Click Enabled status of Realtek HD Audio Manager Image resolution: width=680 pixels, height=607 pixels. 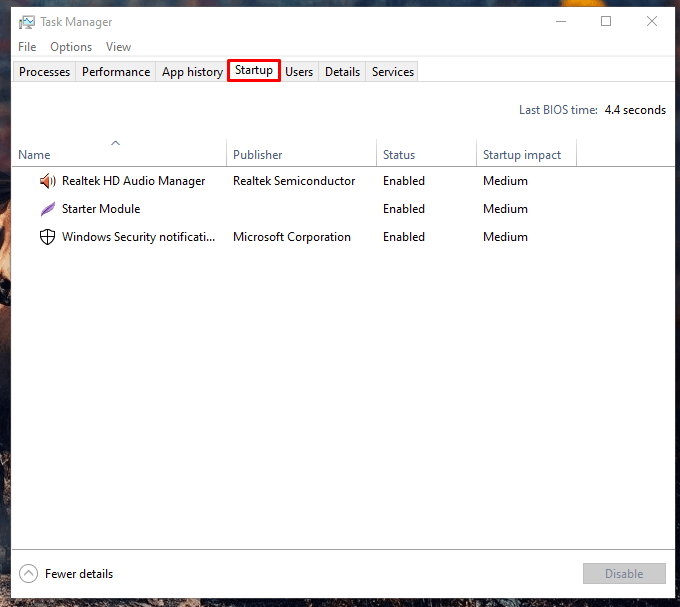tap(404, 181)
